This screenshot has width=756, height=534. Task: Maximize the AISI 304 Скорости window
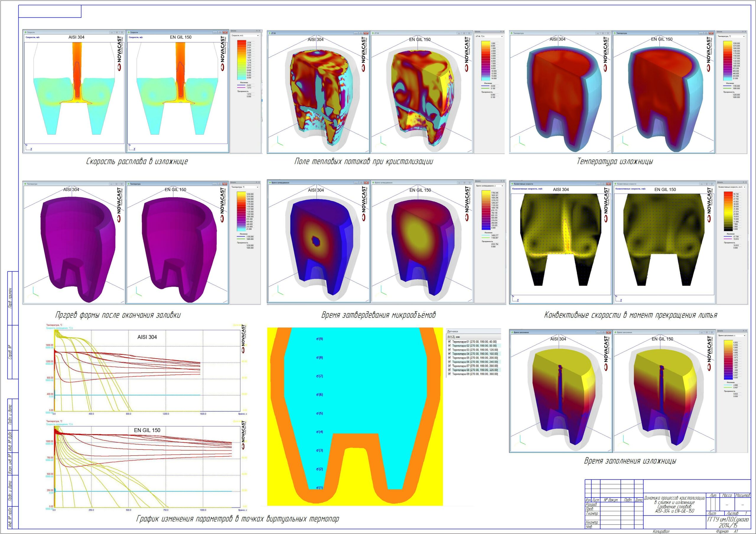(x=117, y=32)
